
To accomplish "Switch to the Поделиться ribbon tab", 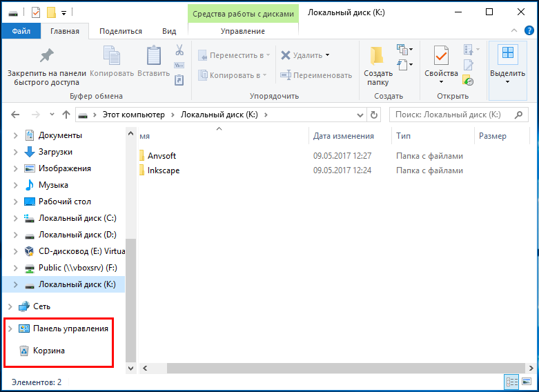I will [121, 31].
